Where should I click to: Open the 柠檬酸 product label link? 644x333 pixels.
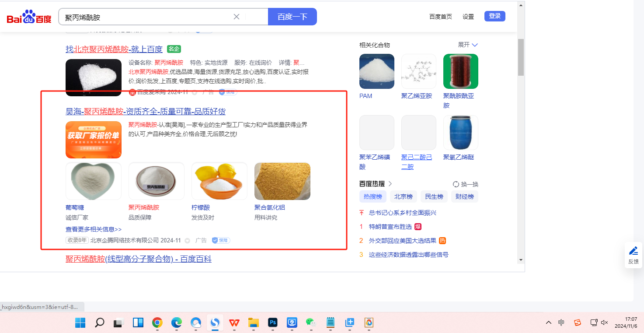click(x=201, y=207)
